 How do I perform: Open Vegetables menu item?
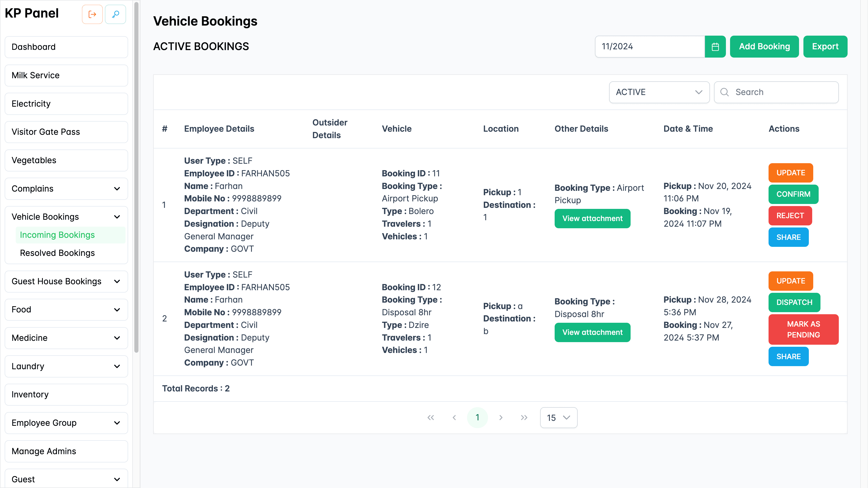(x=66, y=160)
